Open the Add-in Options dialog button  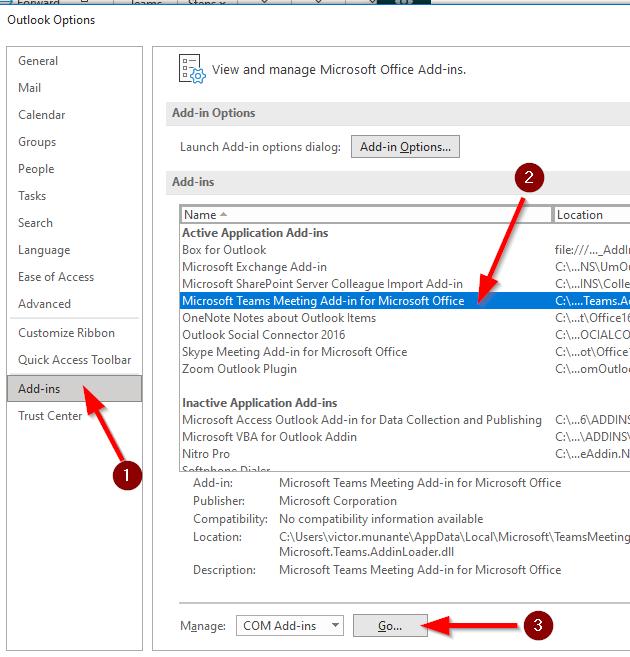click(405, 147)
